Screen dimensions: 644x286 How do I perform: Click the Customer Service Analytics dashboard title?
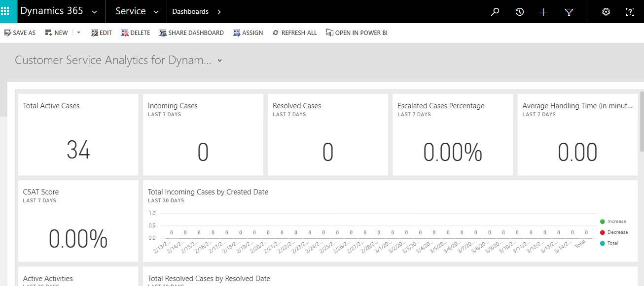click(x=113, y=61)
